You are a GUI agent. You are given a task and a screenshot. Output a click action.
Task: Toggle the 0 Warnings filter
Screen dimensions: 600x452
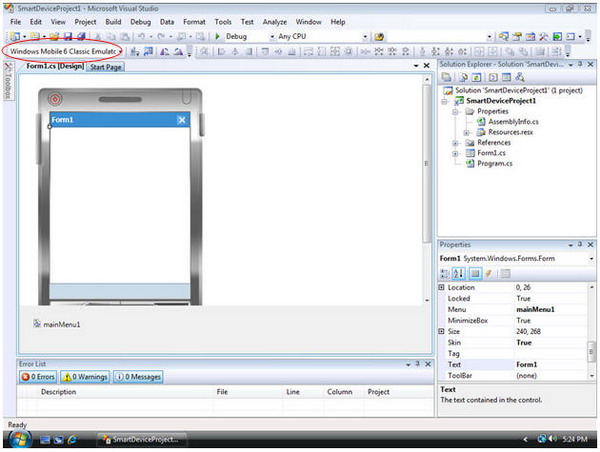(85, 377)
